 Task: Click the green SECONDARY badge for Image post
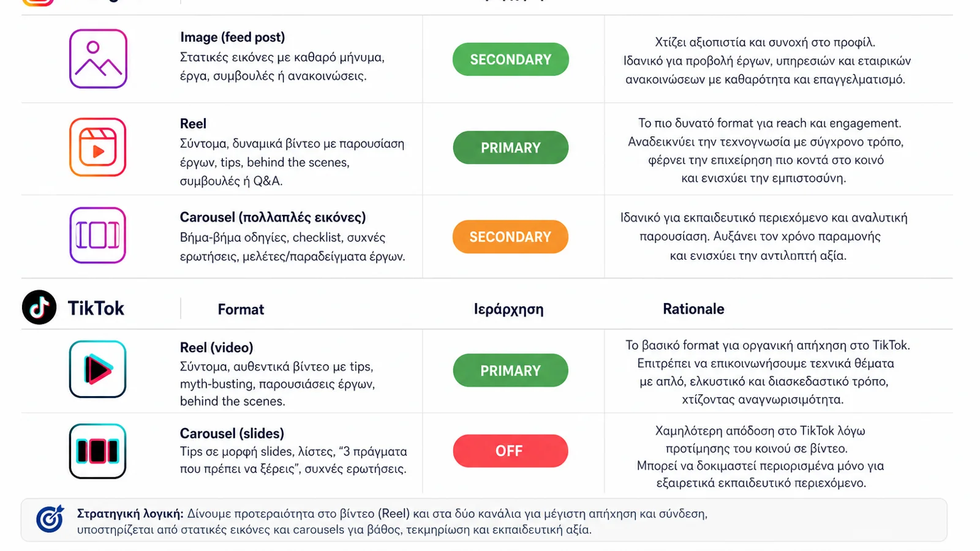(511, 59)
